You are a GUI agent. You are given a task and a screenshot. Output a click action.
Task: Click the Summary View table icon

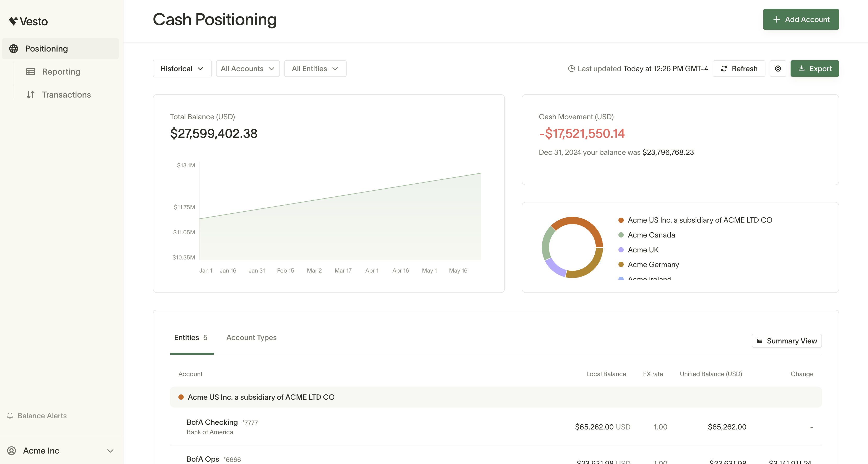759,341
